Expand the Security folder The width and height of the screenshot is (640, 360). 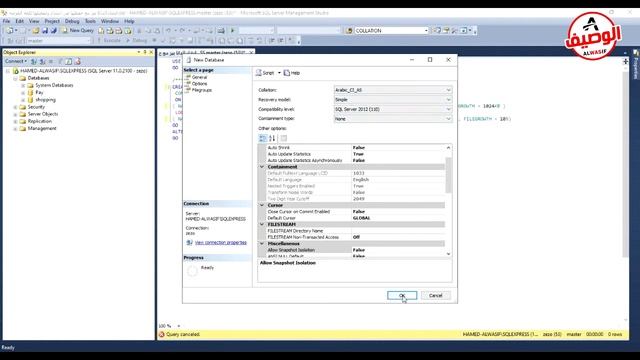point(16,107)
